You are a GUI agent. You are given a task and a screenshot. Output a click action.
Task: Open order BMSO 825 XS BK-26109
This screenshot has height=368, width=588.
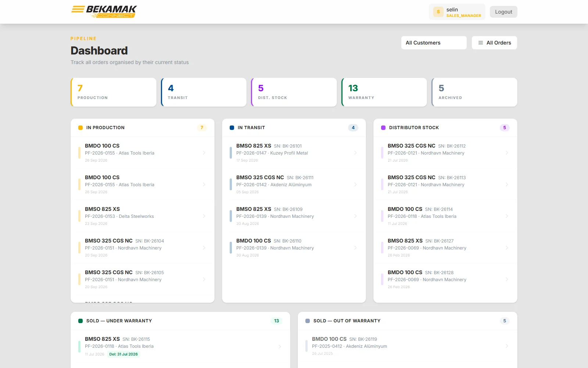pyautogui.click(x=294, y=216)
